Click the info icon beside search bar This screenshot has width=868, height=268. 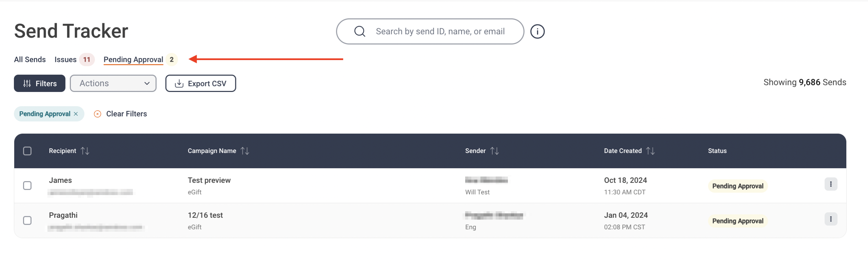pyautogui.click(x=537, y=32)
